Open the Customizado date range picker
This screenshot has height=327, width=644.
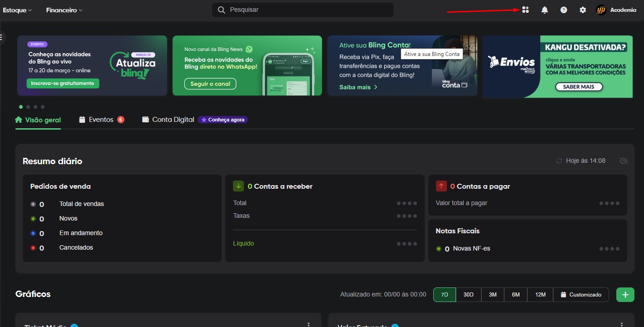[580, 295]
